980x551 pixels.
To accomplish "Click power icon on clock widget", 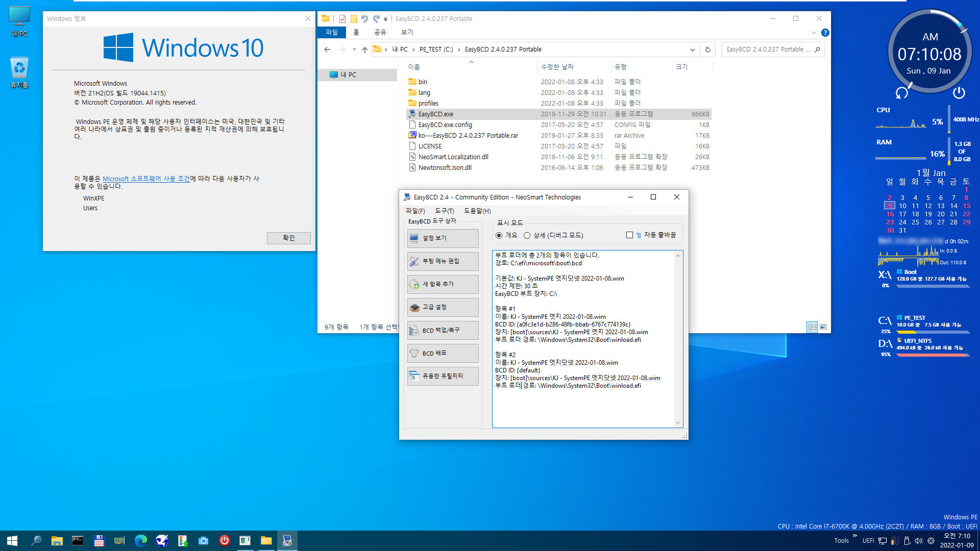I will [959, 93].
